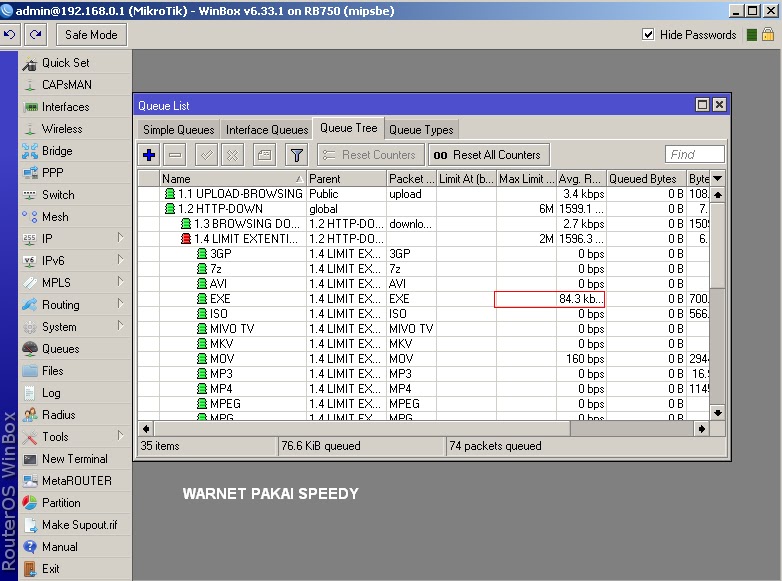Expand the Routing submenu arrow
The height and width of the screenshot is (581, 782).
click(x=120, y=303)
